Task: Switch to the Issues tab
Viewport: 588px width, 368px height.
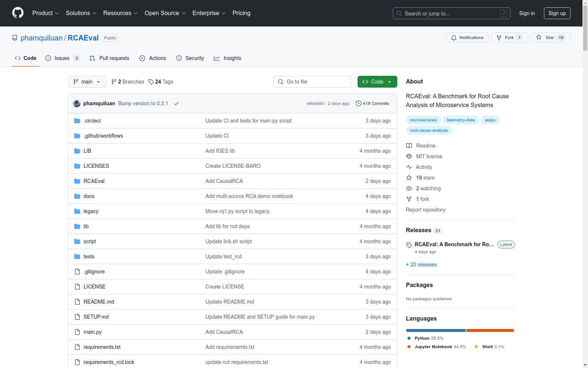Action: tap(62, 58)
